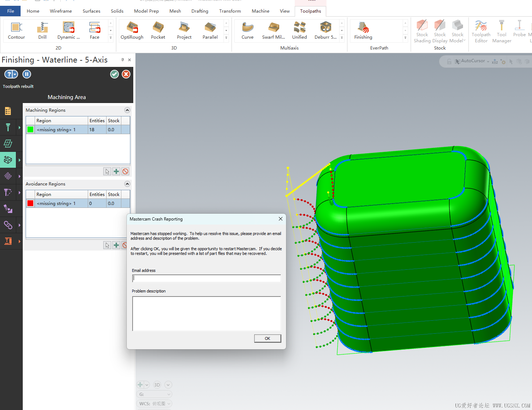Click the add button under Machining Regions

116,171
